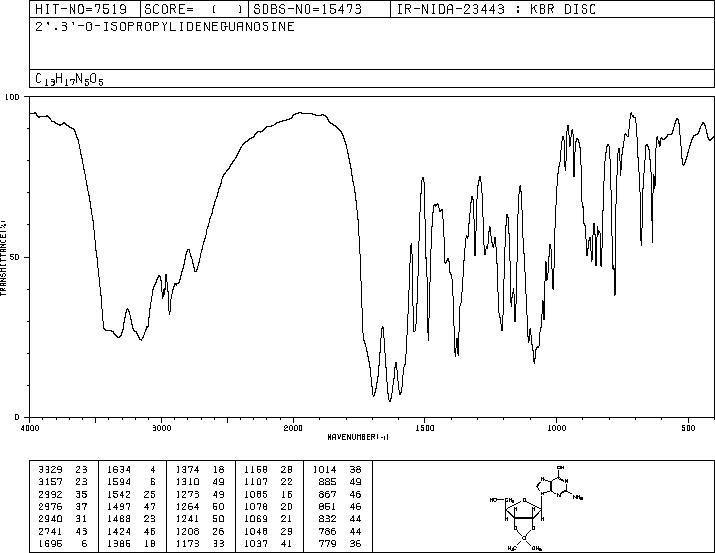Click the 1634 peak table entry
Screen dimensions: 715x553
pyautogui.click(x=119, y=469)
